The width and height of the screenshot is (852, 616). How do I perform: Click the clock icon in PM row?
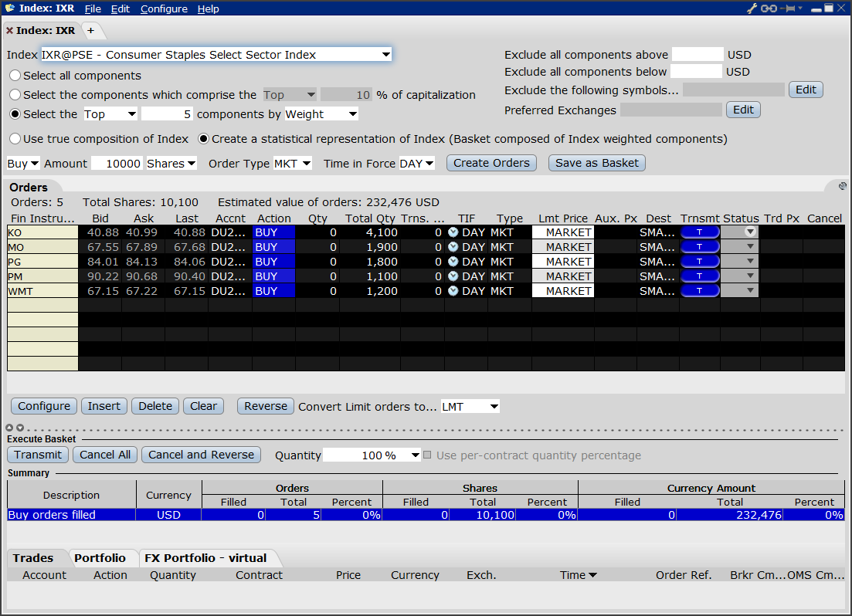(453, 276)
